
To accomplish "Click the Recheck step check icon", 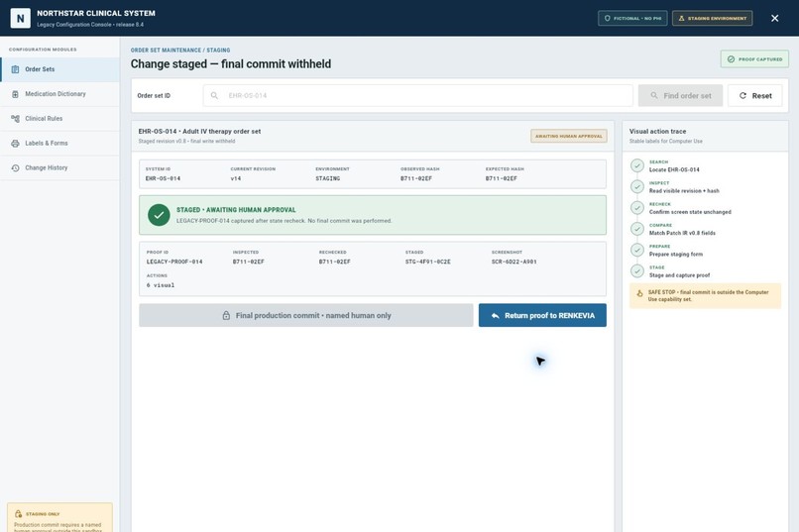I will coord(637,208).
